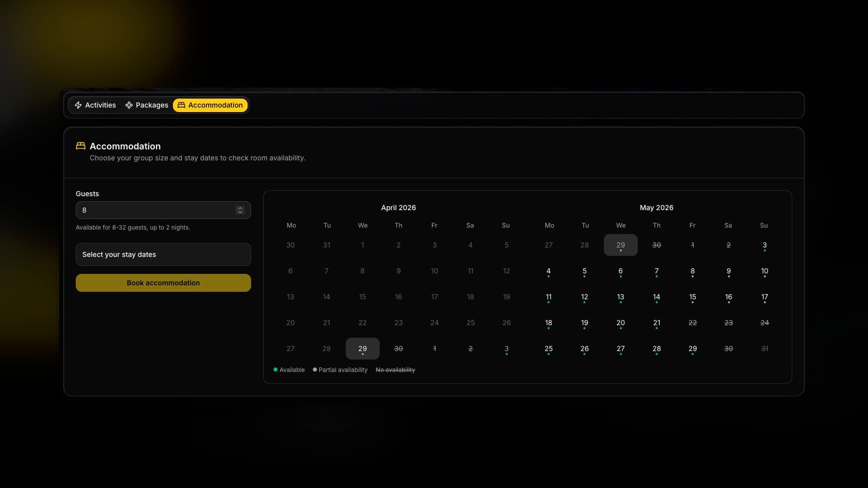Select Tuesday May 26 date

tap(584, 349)
